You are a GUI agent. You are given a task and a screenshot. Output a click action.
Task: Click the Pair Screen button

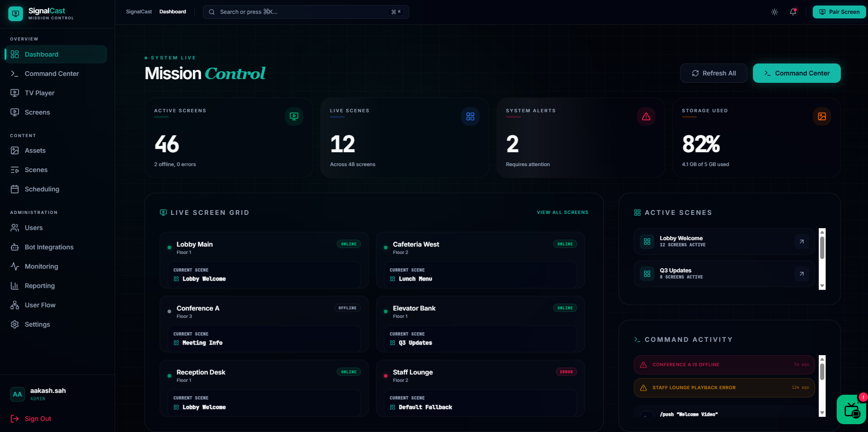pos(839,12)
